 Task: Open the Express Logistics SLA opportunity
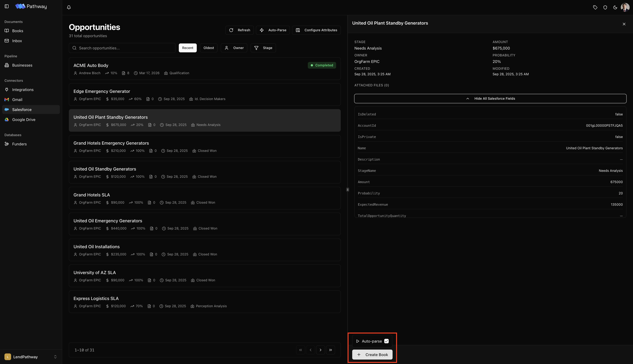tap(205, 302)
